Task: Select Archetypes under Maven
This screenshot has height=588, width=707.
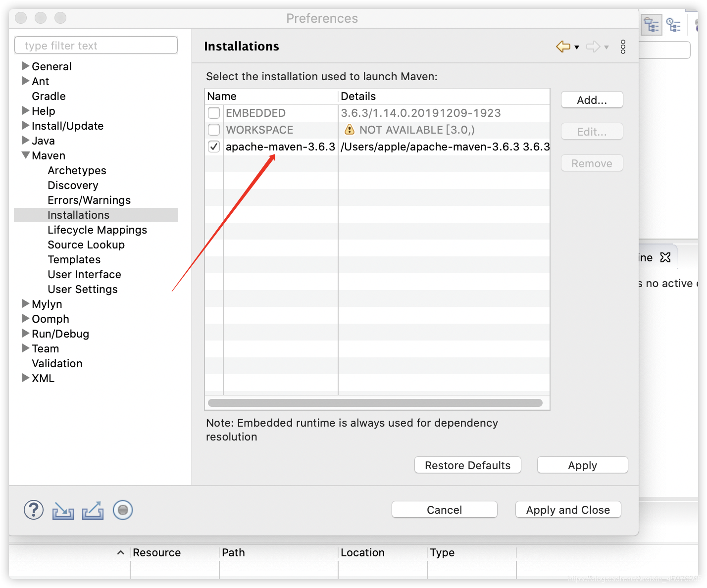Action: click(77, 170)
